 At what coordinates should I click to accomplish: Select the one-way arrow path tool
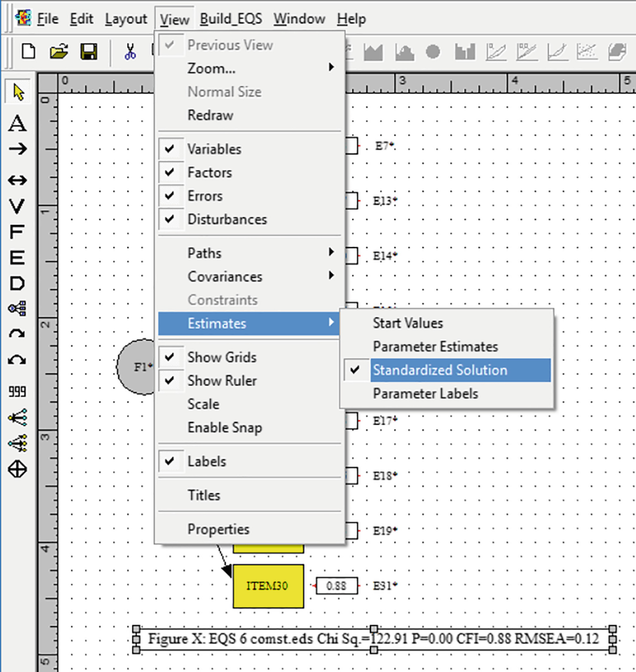click(17, 149)
